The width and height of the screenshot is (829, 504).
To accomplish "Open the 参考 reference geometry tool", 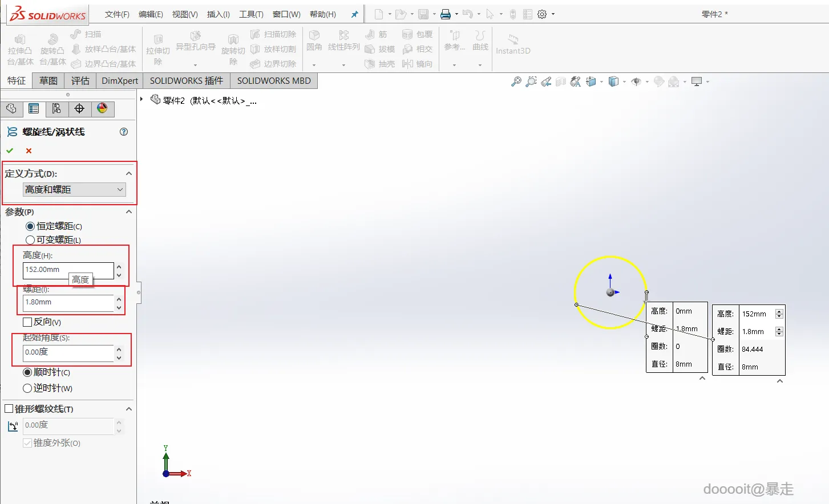I will pyautogui.click(x=455, y=41).
